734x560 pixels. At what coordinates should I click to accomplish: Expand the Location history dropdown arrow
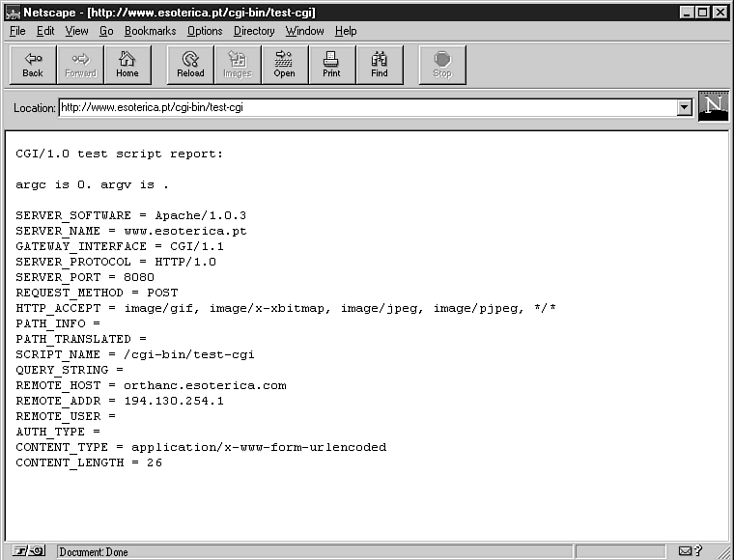point(684,107)
